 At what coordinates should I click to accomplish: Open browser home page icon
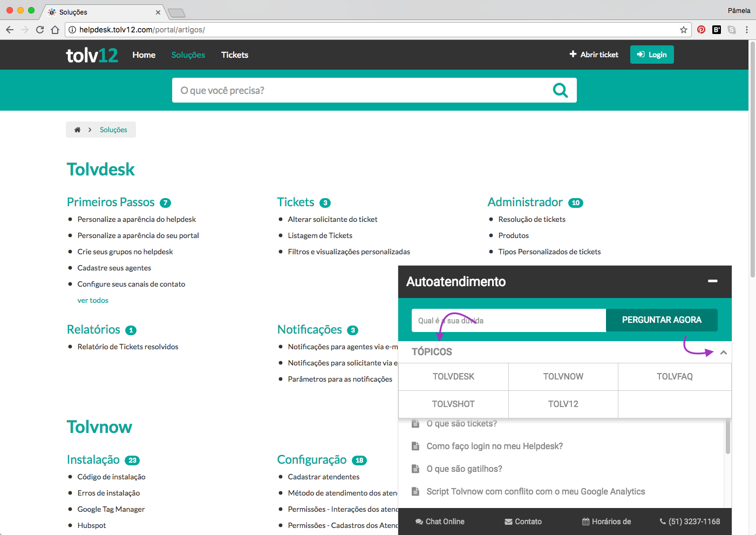tap(55, 30)
